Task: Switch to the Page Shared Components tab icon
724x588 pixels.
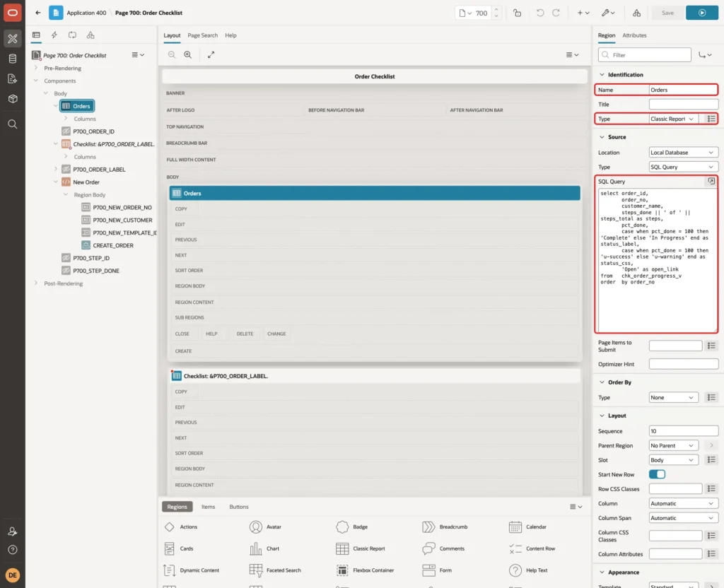Action: click(90, 35)
